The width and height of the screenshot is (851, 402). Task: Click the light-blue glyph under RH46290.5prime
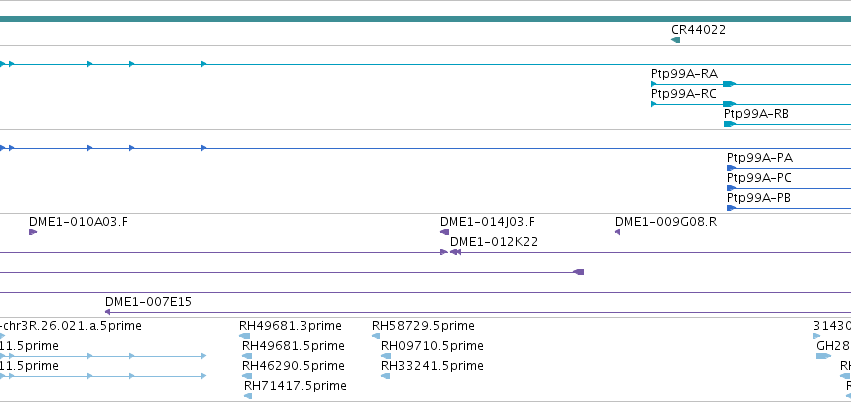[x=247, y=376]
